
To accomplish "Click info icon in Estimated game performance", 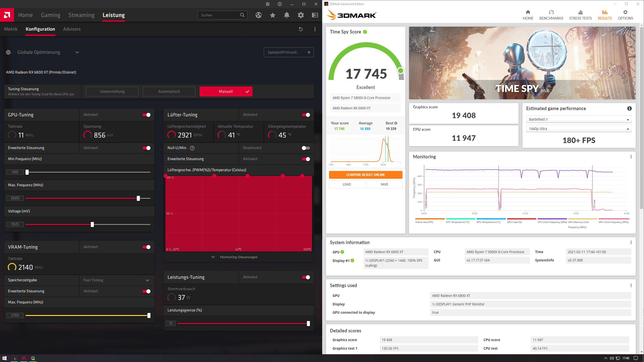I will pos(629,108).
